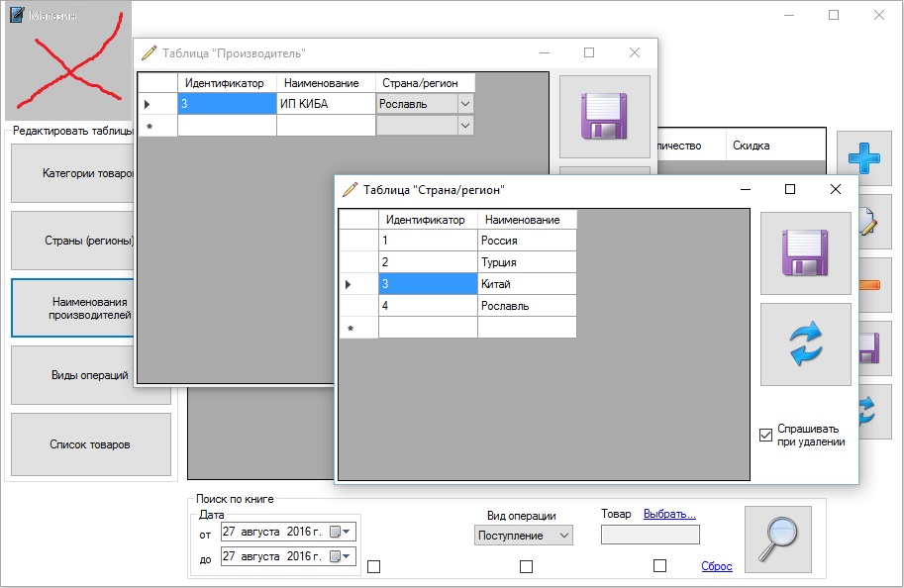The width and height of the screenshot is (904, 588).
Task: Click Наименование column header in Страна/регион table
Action: (x=527, y=220)
